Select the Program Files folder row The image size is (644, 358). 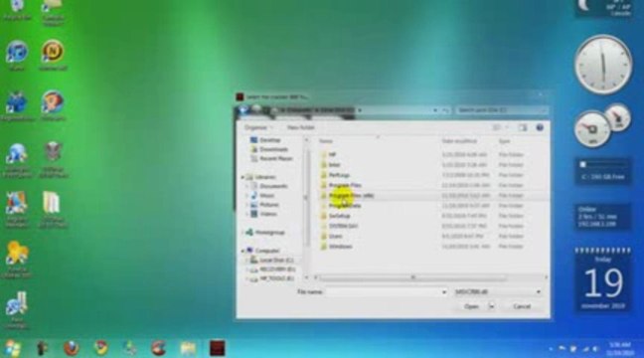tap(429, 185)
